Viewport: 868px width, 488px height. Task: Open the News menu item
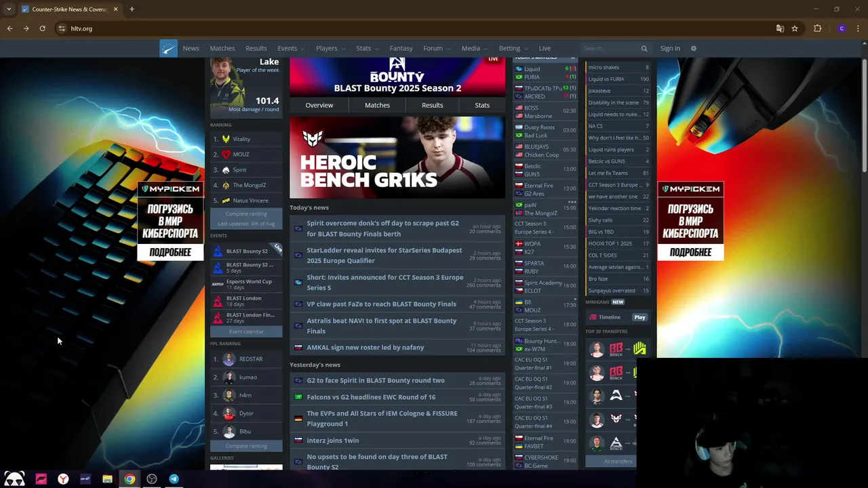(191, 48)
